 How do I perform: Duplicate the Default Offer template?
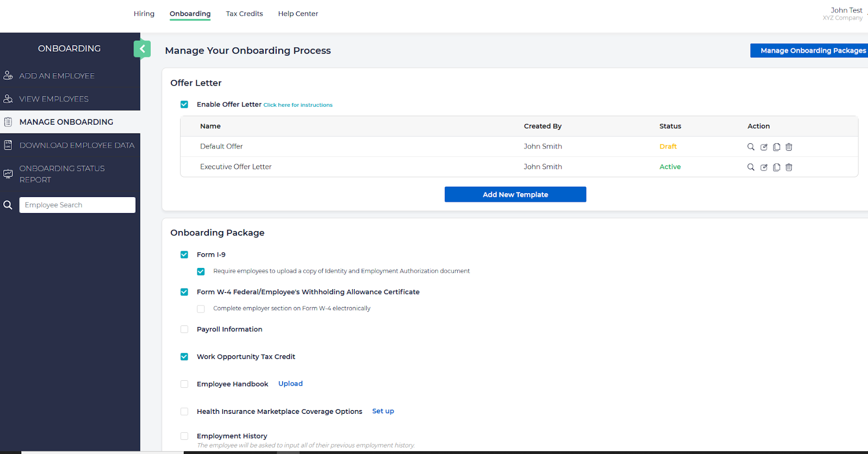coord(776,147)
